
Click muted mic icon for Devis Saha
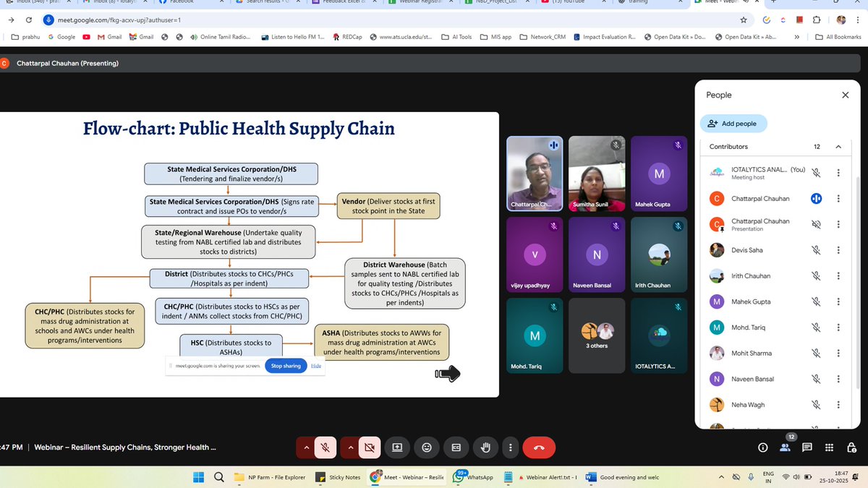point(816,250)
